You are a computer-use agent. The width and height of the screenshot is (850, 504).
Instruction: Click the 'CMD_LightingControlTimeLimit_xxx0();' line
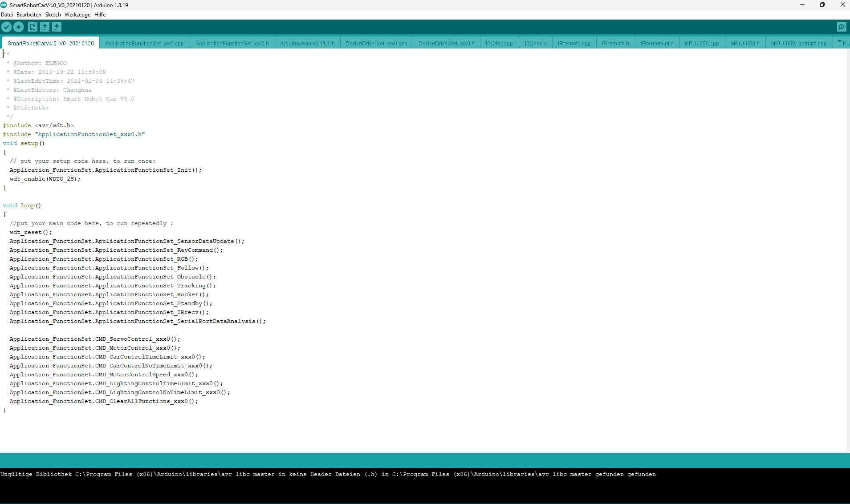click(116, 383)
